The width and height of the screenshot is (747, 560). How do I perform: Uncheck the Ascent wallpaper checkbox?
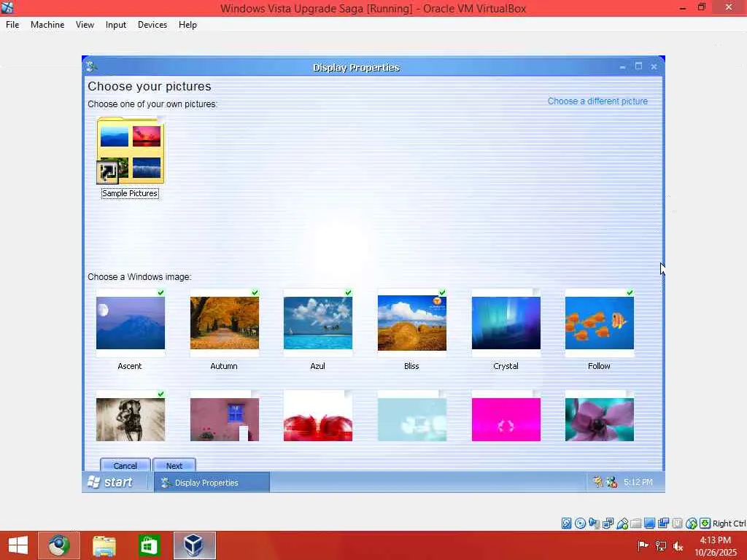161,292
